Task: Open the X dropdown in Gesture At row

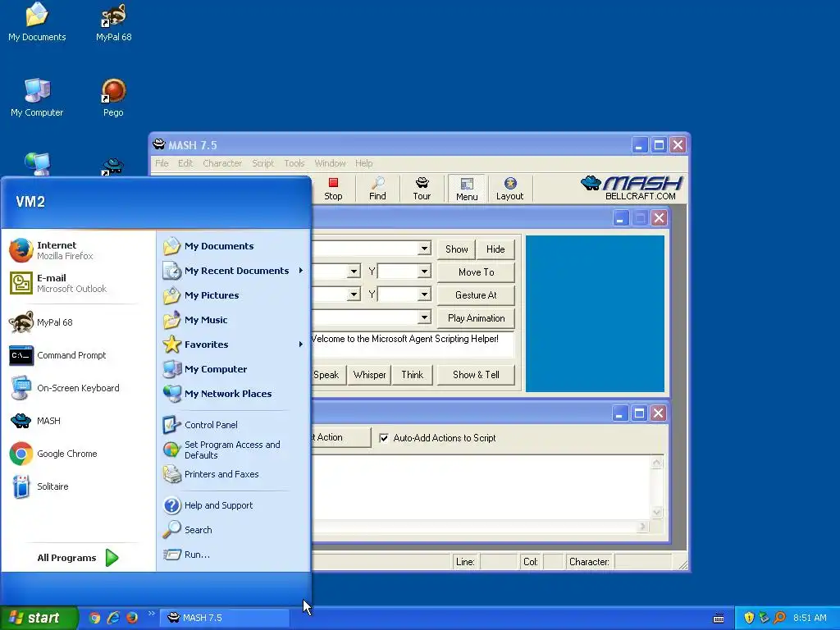Action: (x=354, y=294)
